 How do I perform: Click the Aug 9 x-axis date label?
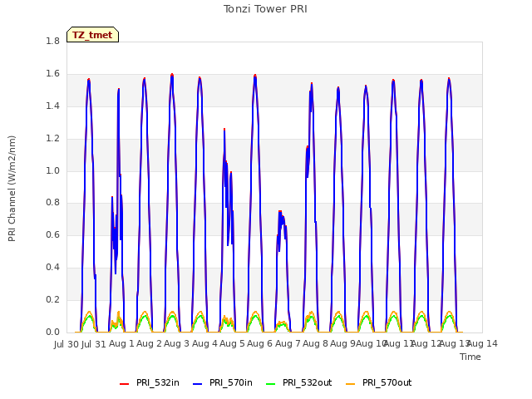click(x=342, y=344)
